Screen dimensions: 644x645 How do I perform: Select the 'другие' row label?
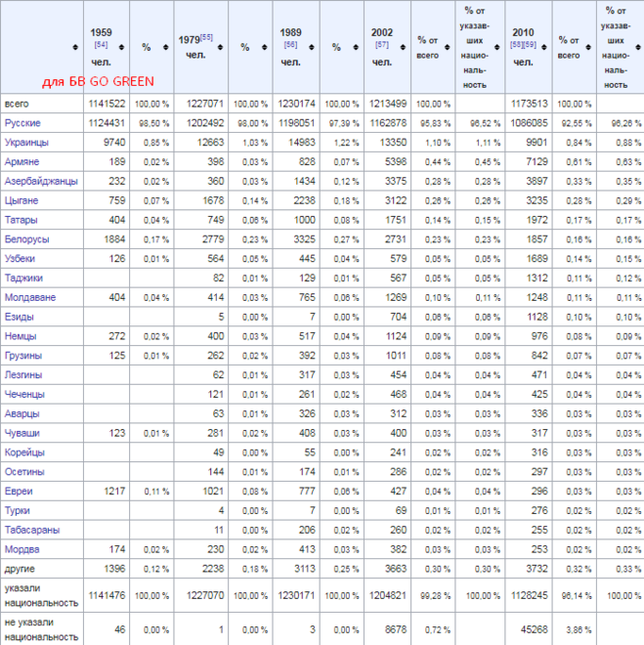point(20,569)
